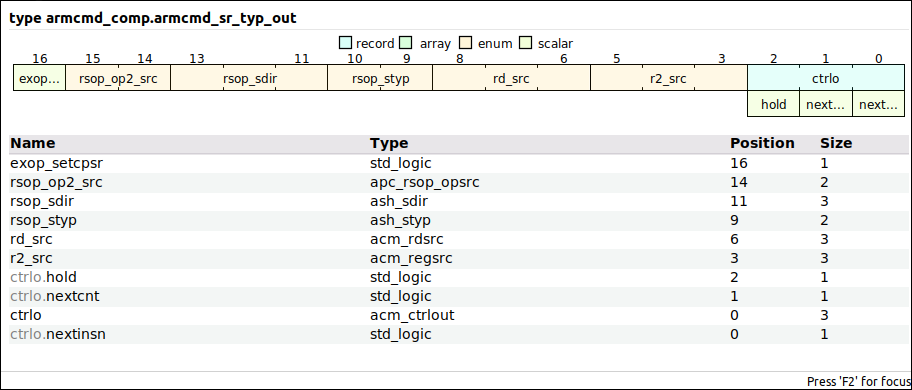Click the acm_ctrlout type cell

(412, 315)
